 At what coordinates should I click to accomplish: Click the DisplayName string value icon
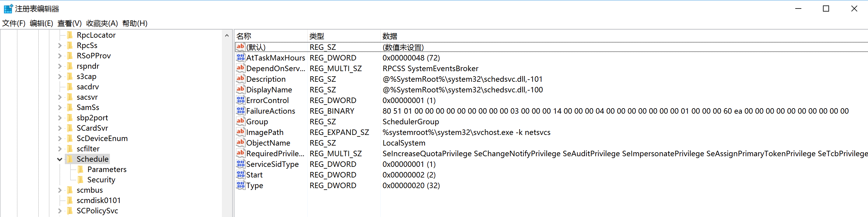click(240, 90)
